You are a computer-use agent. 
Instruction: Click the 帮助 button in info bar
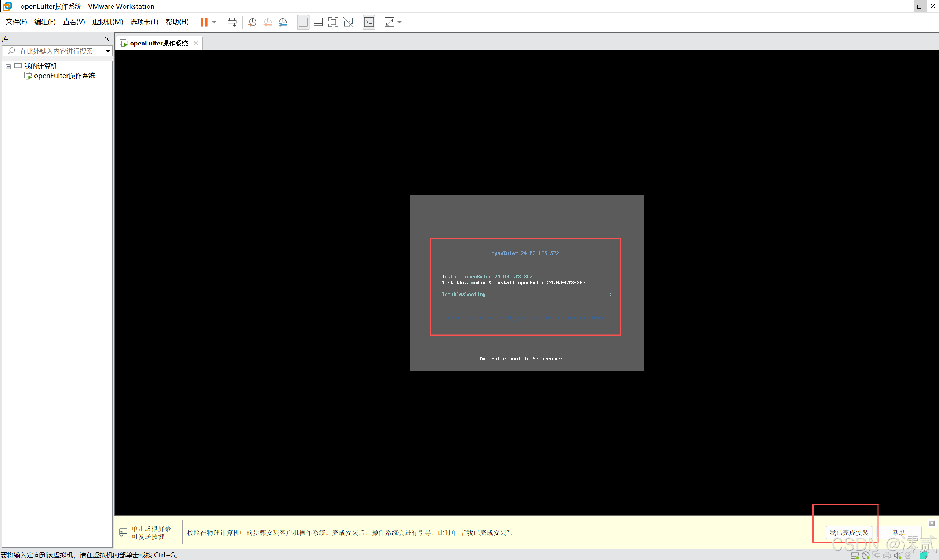click(899, 532)
